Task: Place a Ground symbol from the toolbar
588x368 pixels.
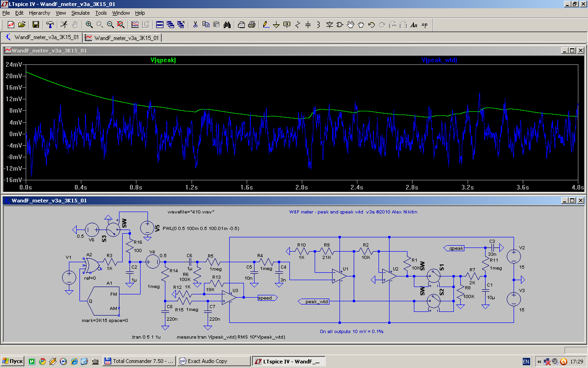Action: (276, 25)
